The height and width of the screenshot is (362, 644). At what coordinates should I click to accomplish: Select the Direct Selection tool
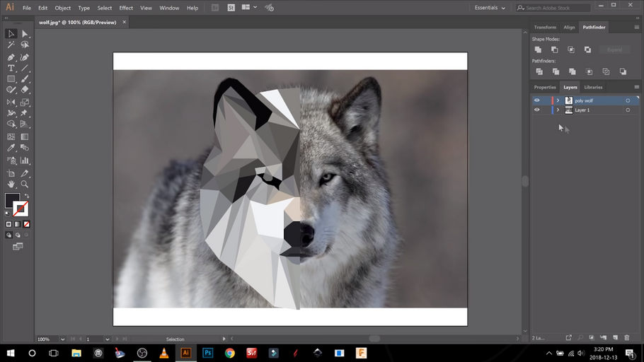25,34
